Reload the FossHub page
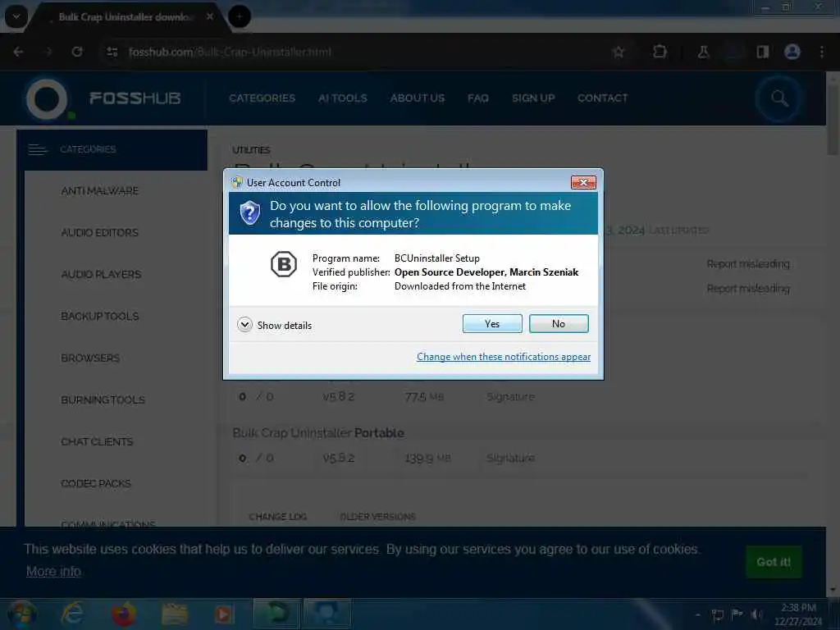This screenshot has width=840, height=630. tap(77, 52)
